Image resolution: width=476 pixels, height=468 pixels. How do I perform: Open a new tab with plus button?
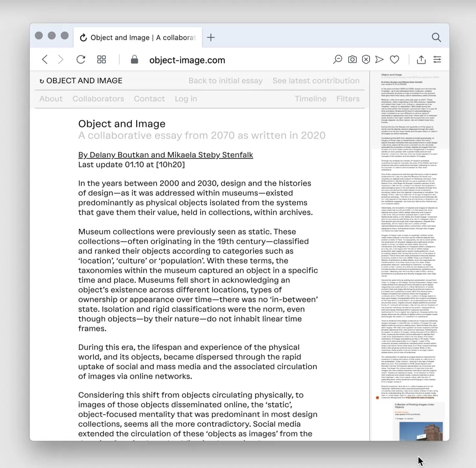211,37
